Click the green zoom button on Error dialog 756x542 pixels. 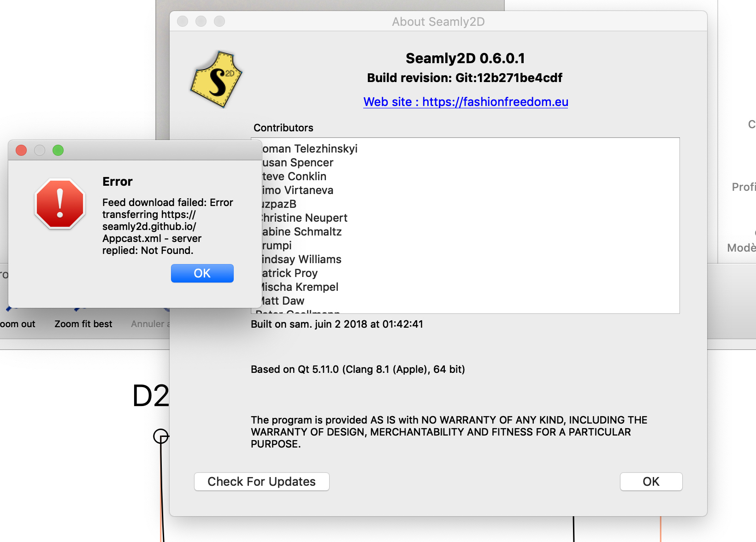[x=58, y=150]
